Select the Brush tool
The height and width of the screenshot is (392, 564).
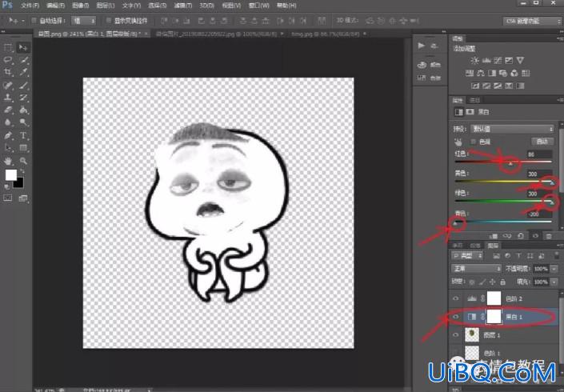click(23, 86)
